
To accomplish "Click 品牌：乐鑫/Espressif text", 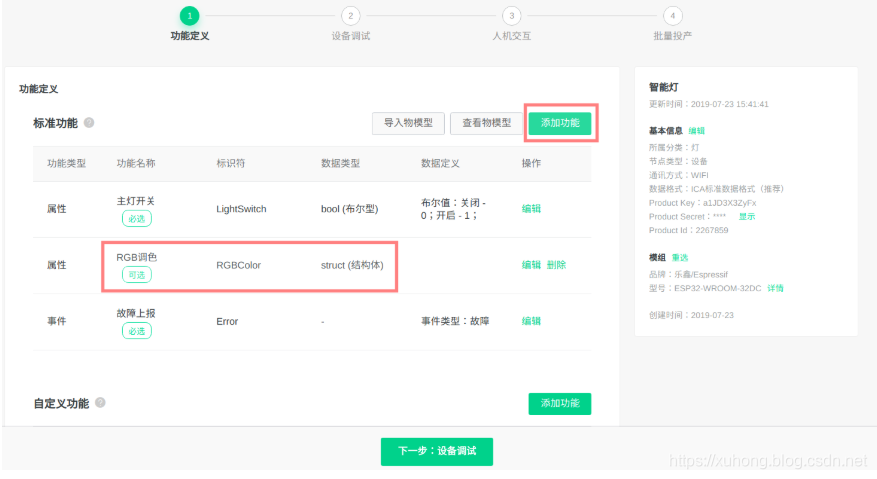I will 689,274.
